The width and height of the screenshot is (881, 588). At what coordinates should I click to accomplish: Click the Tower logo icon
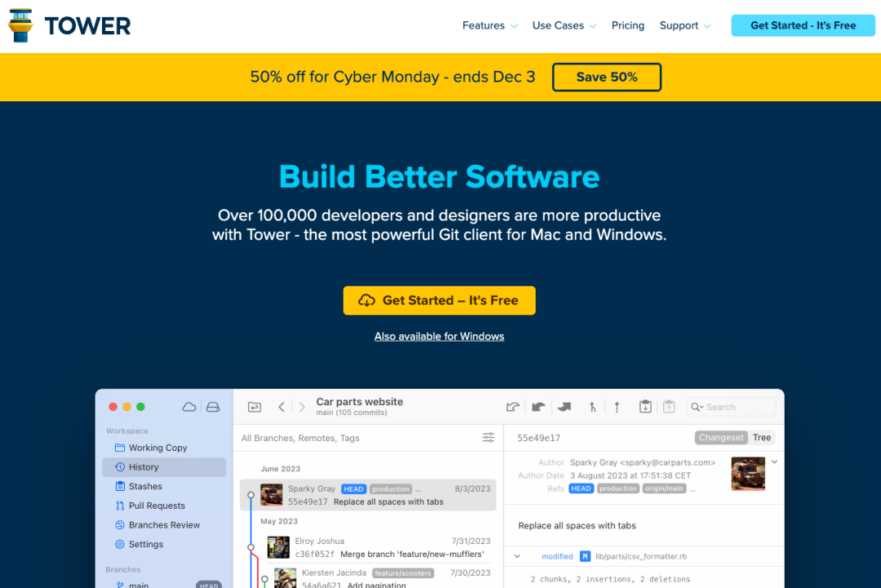[x=20, y=25]
